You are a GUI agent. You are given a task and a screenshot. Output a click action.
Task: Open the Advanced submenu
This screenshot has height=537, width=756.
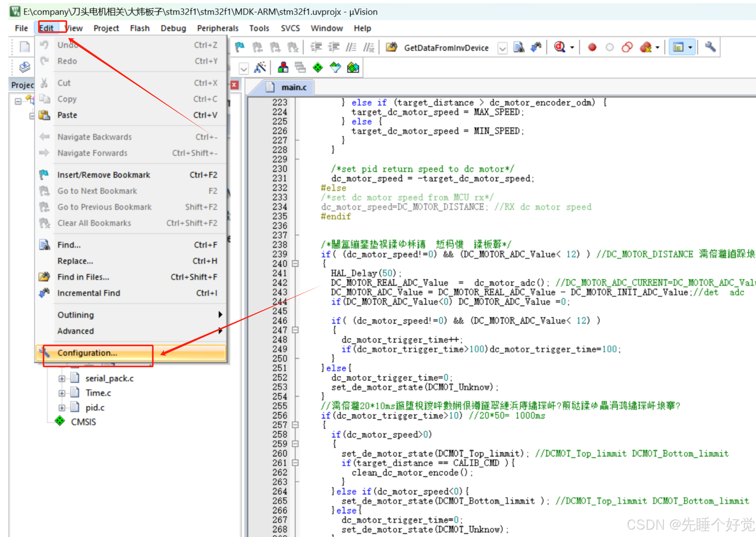(x=131, y=331)
